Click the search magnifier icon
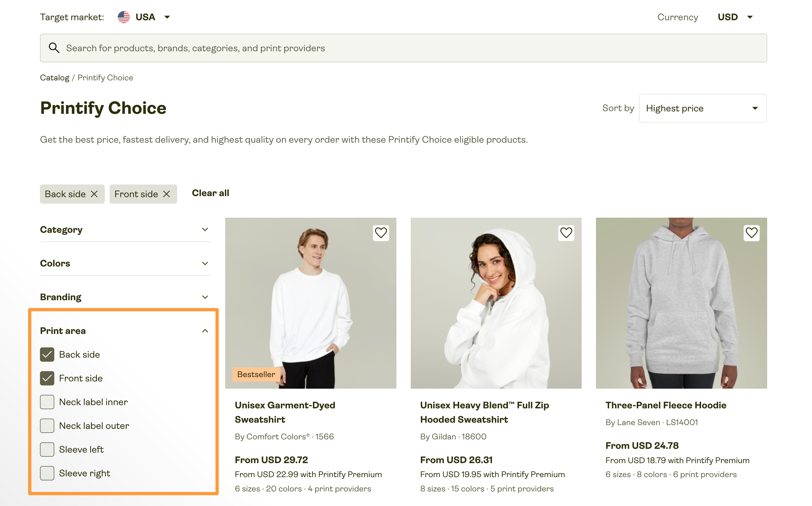The height and width of the screenshot is (506, 812). (54, 48)
